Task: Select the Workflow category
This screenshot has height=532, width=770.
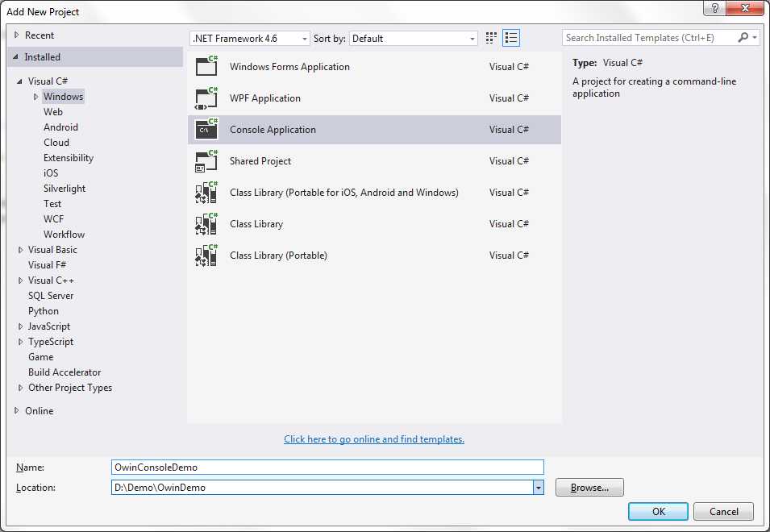Action: click(x=64, y=234)
